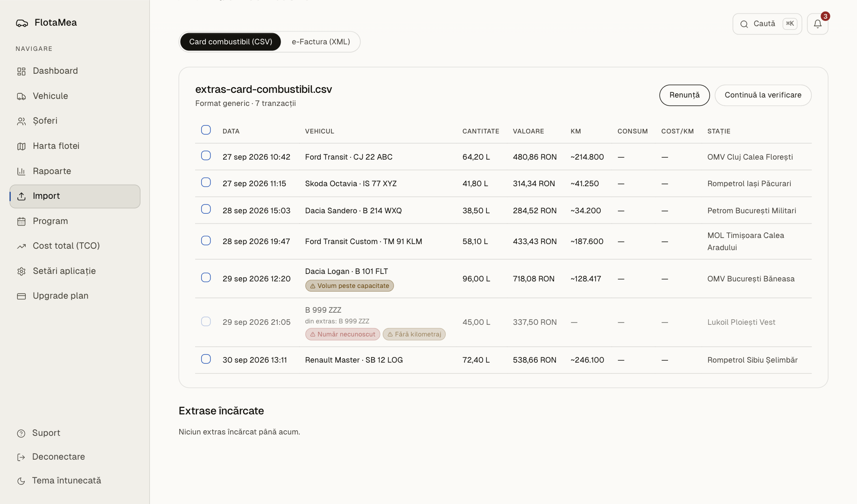Click the Volum peste capacitate warning badge
Viewport: 857px width, 504px height.
[x=349, y=286]
